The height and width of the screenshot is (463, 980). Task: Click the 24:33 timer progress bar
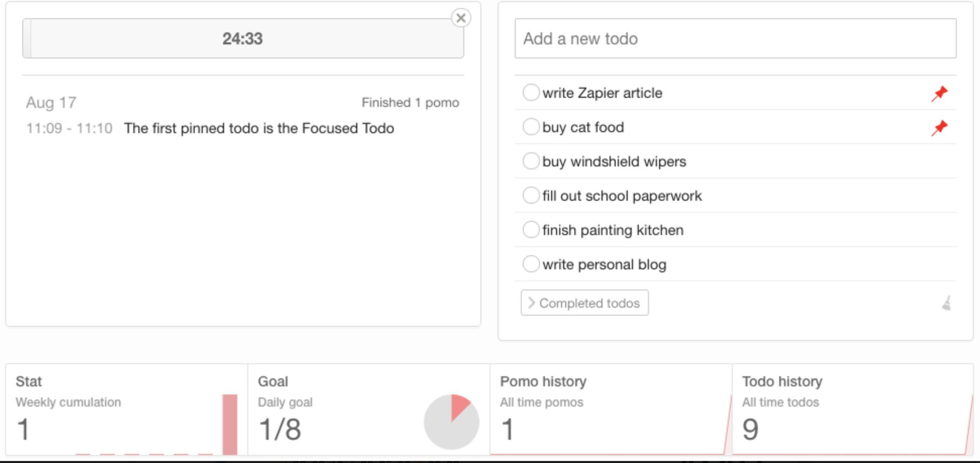click(243, 39)
